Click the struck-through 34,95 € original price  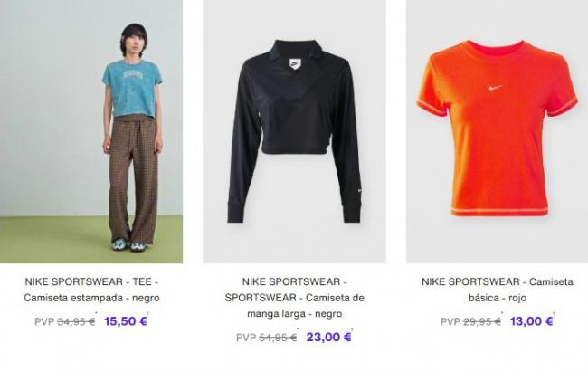click(x=76, y=321)
